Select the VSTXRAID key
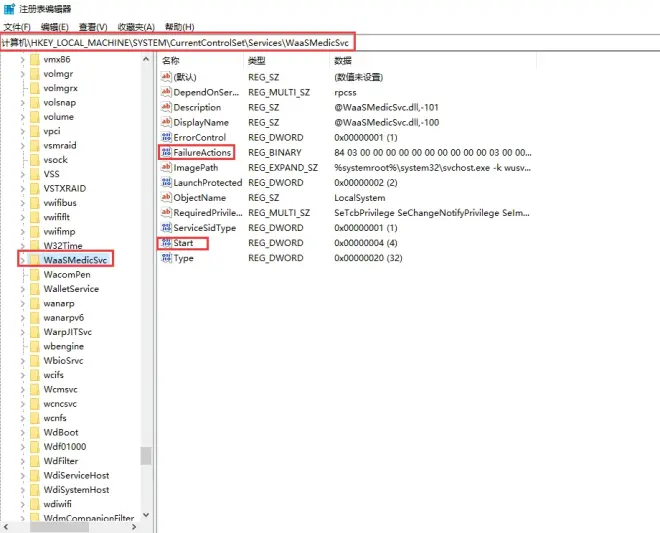Screen dimensions: 660x533 click(x=64, y=188)
